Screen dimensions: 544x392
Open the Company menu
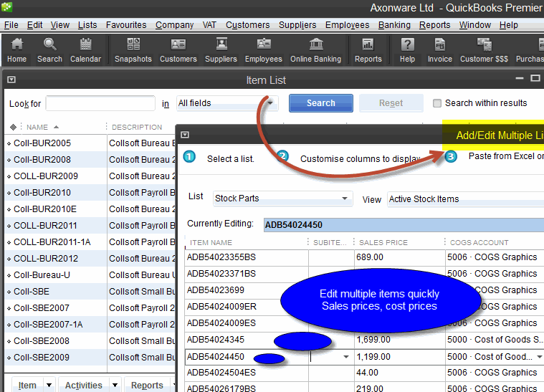click(x=174, y=25)
